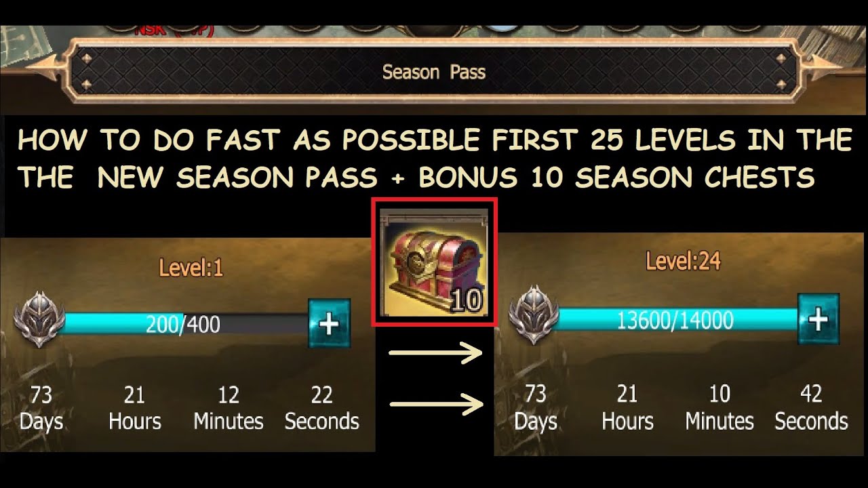Image resolution: width=868 pixels, height=488 pixels.
Task: Click the plus button beside the 13600/14000 bar
Action: (818, 318)
